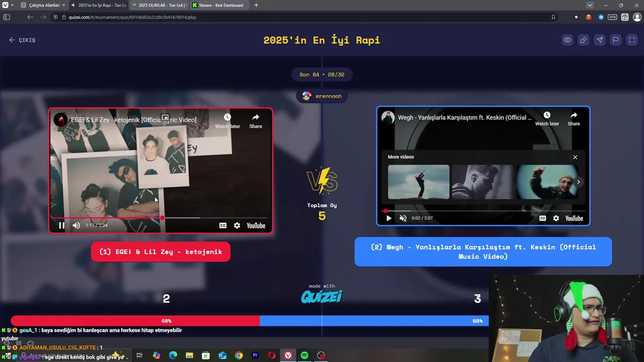The width and height of the screenshot is (644, 362).
Task: Toggle captions on the ketojenik video
Action: (223, 226)
